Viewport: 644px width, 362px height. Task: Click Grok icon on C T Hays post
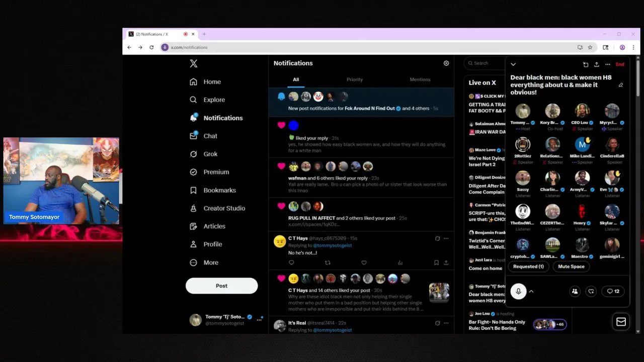[x=437, y=238]
